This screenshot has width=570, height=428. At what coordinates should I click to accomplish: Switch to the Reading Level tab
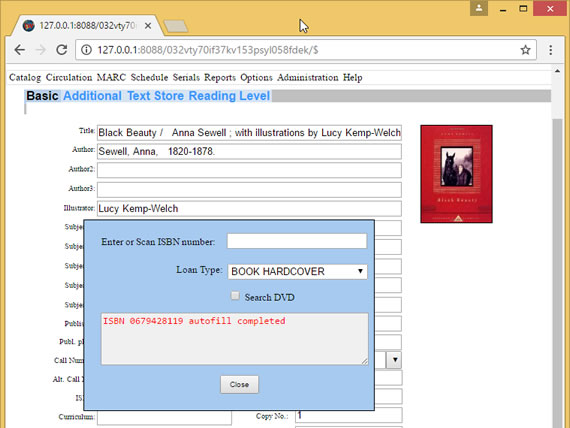coord(229,96)
